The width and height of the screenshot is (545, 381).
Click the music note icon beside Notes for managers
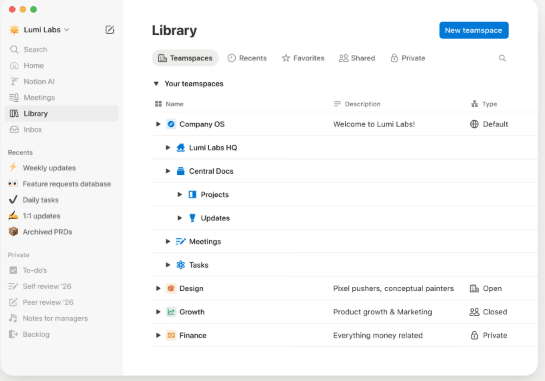[13, 318]
